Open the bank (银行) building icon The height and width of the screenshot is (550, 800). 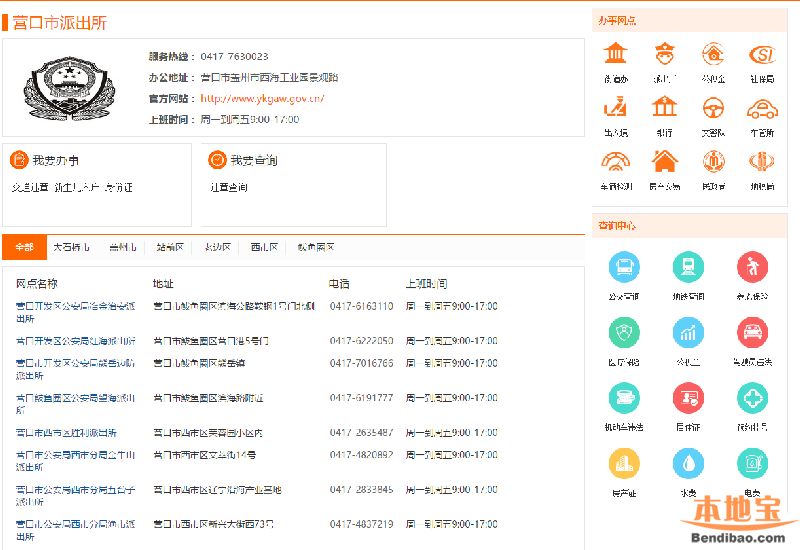tap(665, 108)
